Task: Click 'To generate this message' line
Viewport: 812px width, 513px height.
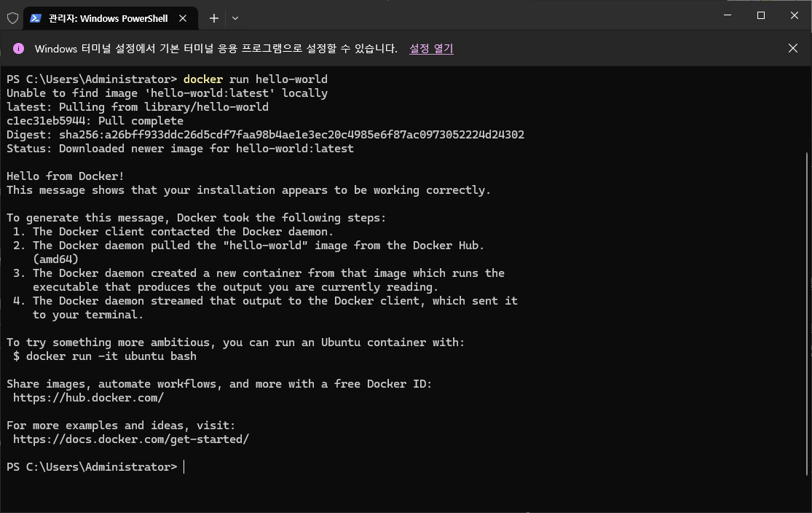Action: pos(197,218)
